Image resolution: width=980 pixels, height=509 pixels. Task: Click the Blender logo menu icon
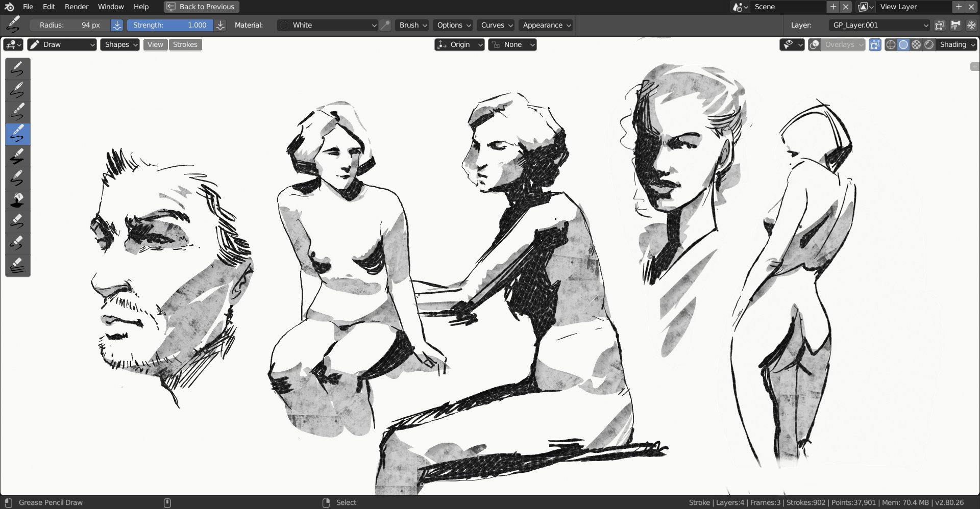9,7
